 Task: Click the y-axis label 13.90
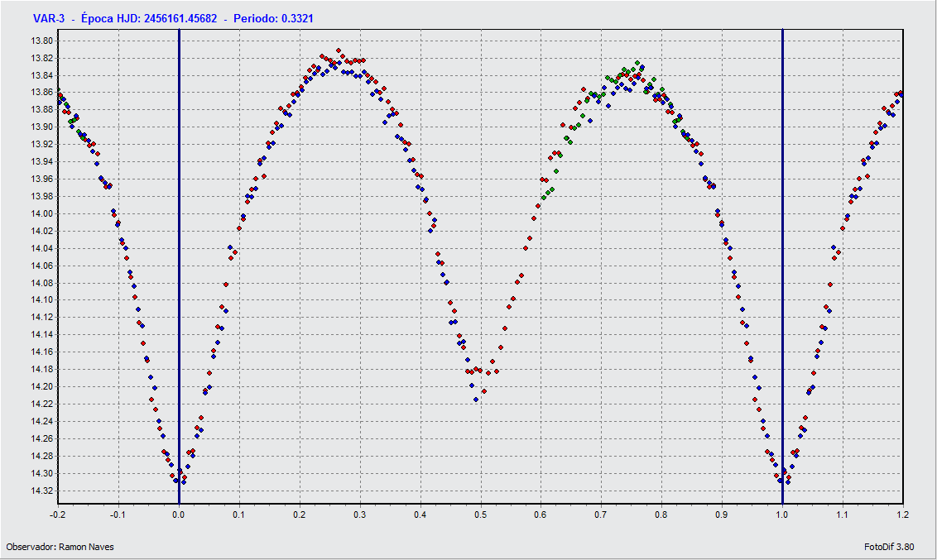pos(42,127)
